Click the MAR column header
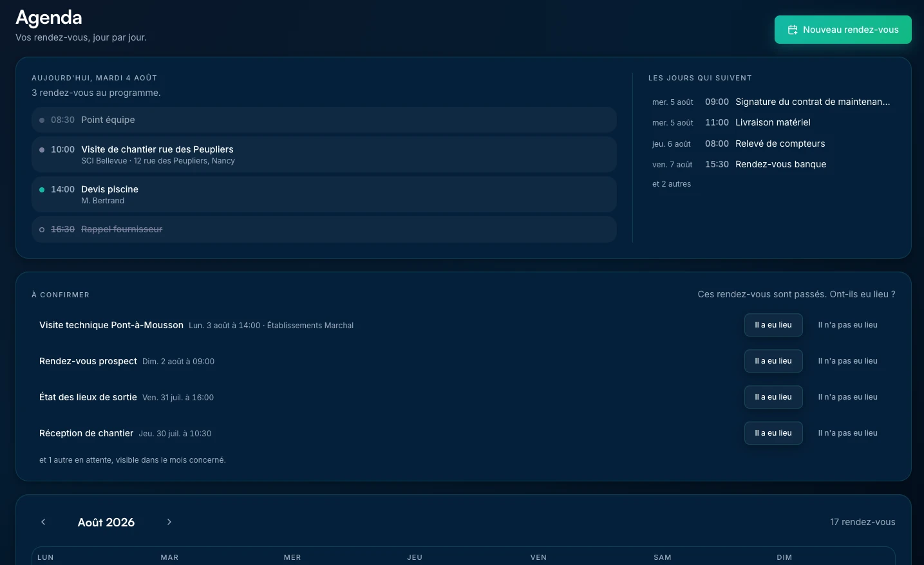 coord(169,557)
